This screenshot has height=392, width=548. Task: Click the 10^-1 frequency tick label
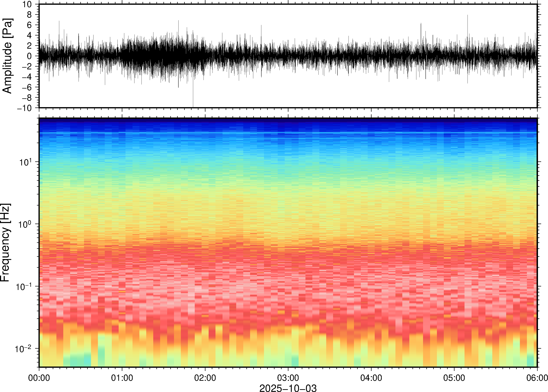click(x=24, y=286)
